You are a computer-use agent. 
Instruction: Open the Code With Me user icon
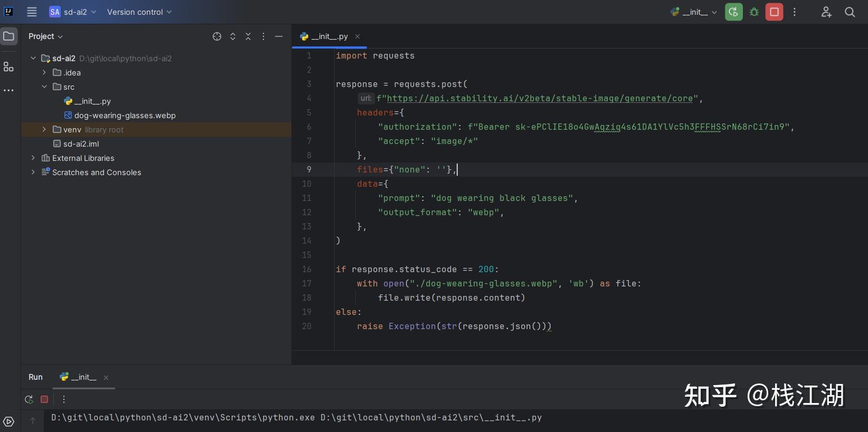pyautogui.click(x=826, y=12)
